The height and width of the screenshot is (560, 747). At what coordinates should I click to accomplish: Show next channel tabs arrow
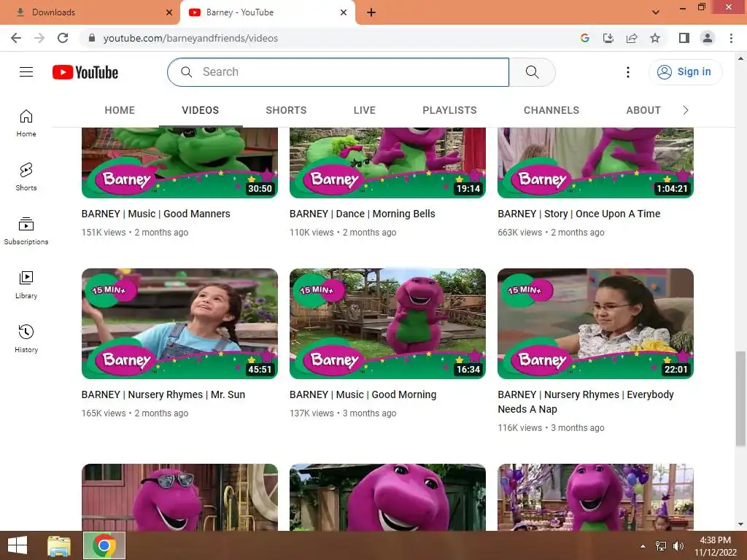click(686, 111)
